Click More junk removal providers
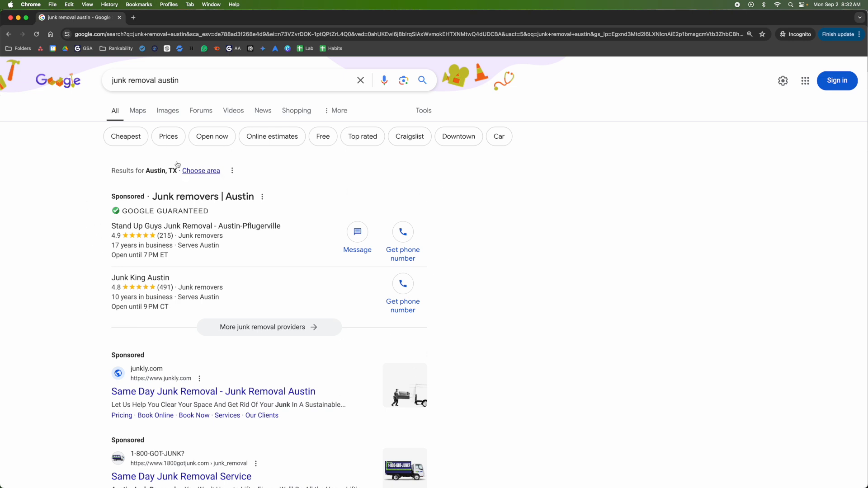The image size is (868, 488). coord(269,327)
